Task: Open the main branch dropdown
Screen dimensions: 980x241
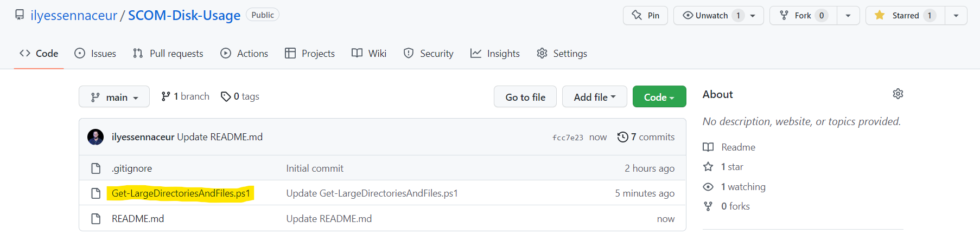Action: point(114,97)
